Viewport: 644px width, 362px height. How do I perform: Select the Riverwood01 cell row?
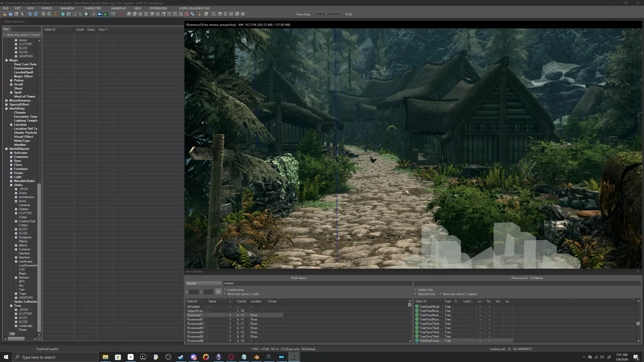point(234,319)
